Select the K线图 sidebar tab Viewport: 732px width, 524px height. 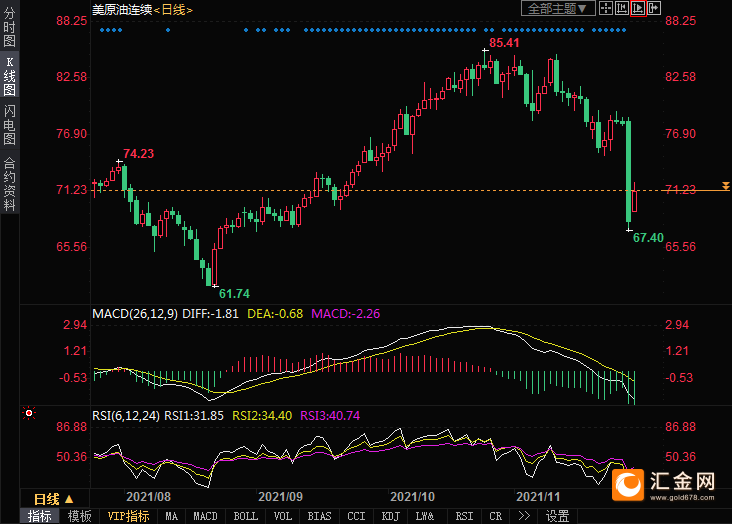coord(9,77)
